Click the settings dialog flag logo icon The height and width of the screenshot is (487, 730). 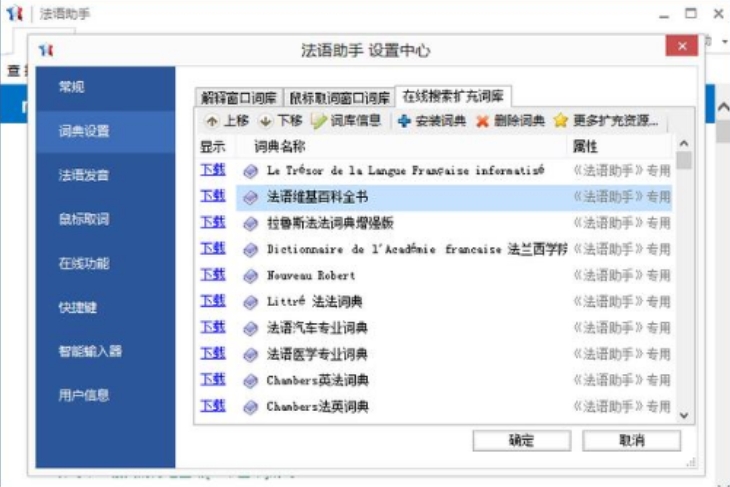pyautogui.click(x=46, y=49)
